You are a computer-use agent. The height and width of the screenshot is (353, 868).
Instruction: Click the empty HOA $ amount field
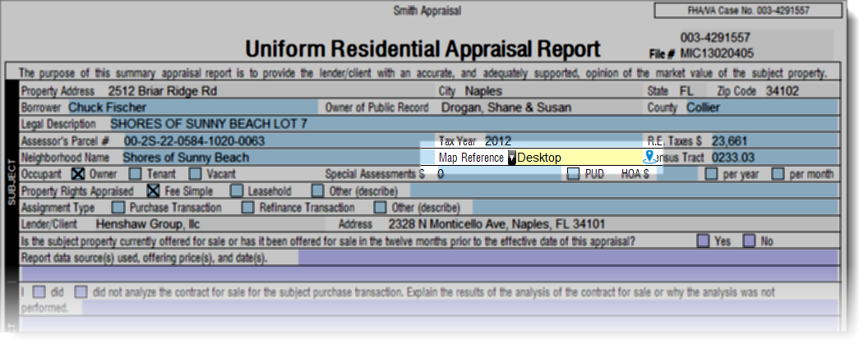(x=676, y=174)
